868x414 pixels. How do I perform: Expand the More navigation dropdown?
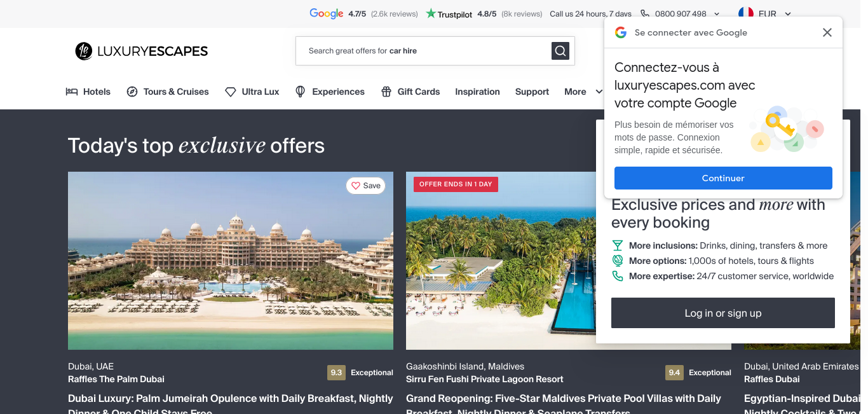coord(583,92)
